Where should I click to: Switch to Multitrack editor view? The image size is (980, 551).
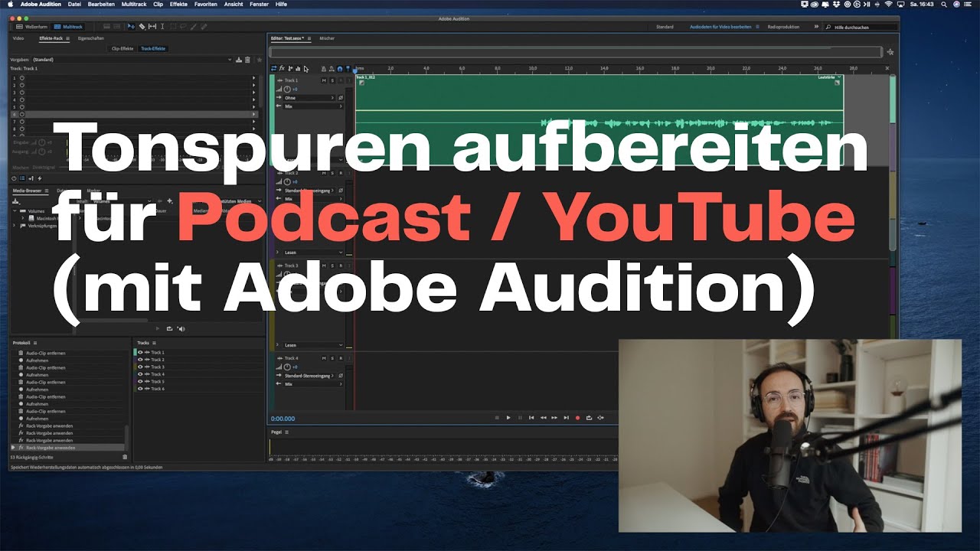click(x=68, y=27)
